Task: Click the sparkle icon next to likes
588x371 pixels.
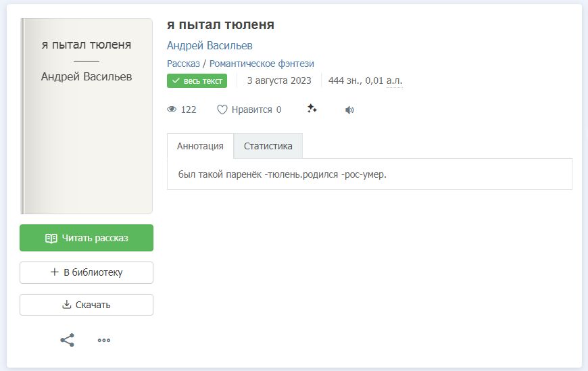Action: point(312,109)
